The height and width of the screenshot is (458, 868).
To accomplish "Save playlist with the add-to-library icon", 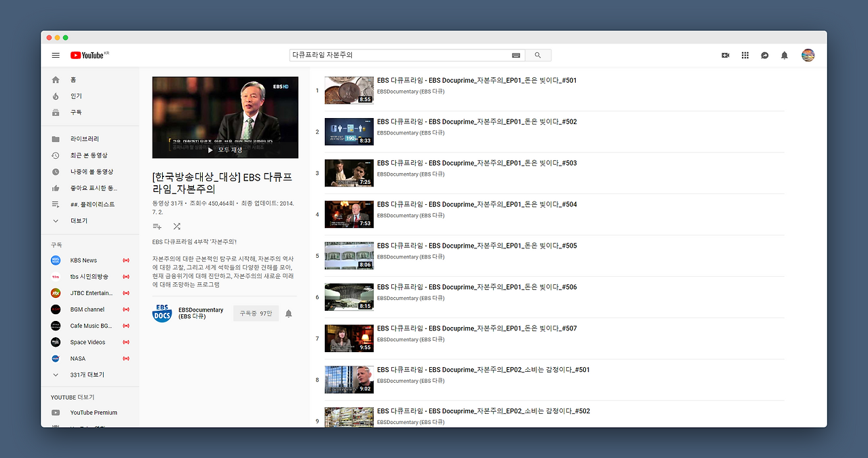I will [x=157, y=226].
